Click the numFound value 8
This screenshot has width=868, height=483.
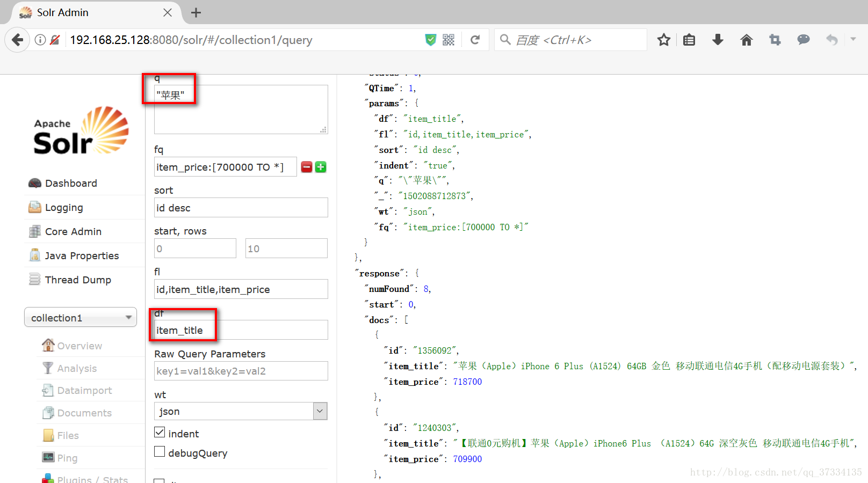[x=426, y=289]
